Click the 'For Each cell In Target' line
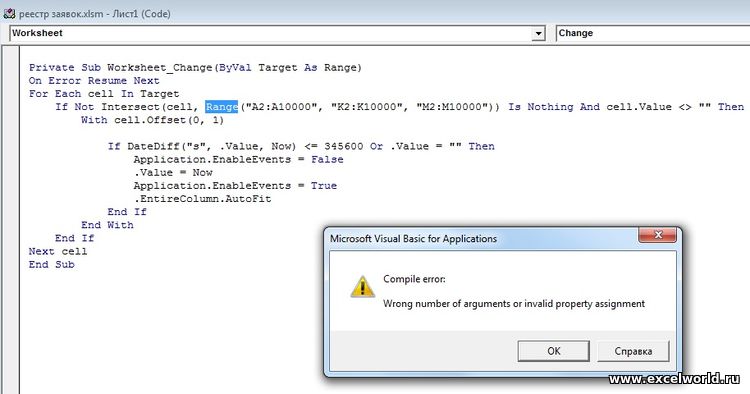This screenshot has width=750, height=394. click(x=104, y=94)
